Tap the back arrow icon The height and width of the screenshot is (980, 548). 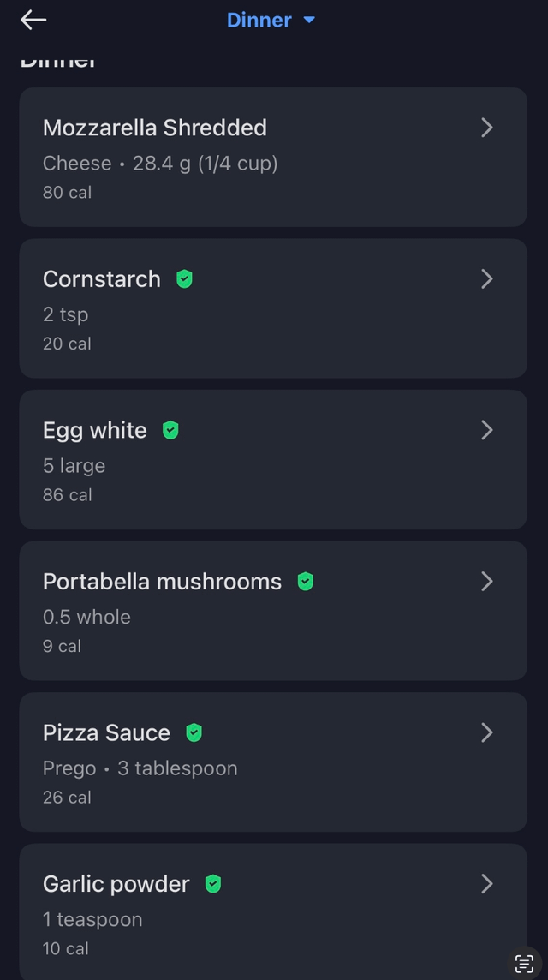click(x=33, y=20)
